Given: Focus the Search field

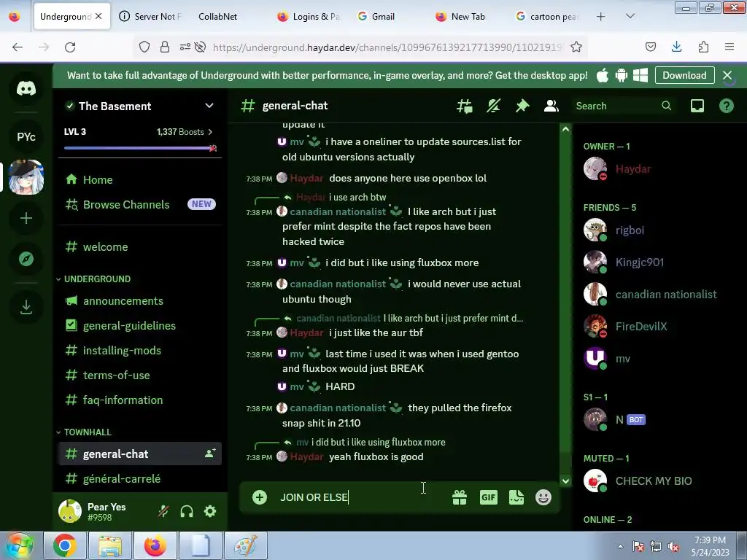Looking at the screenshot, I should [x=624, y=106].
